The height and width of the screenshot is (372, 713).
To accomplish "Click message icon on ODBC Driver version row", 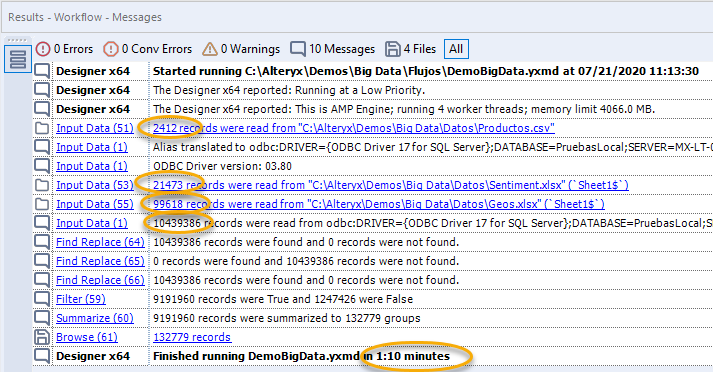I will click(42, 166).
